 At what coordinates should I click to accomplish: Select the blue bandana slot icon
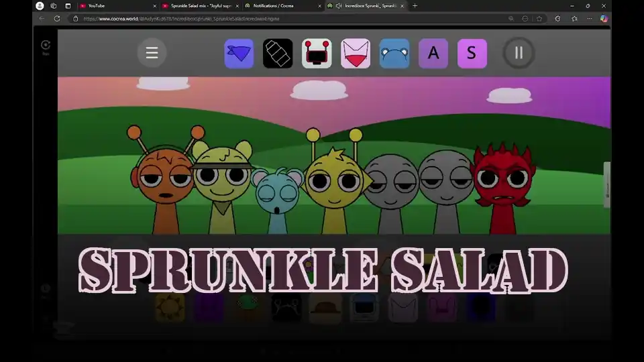[x=239, y=54]
